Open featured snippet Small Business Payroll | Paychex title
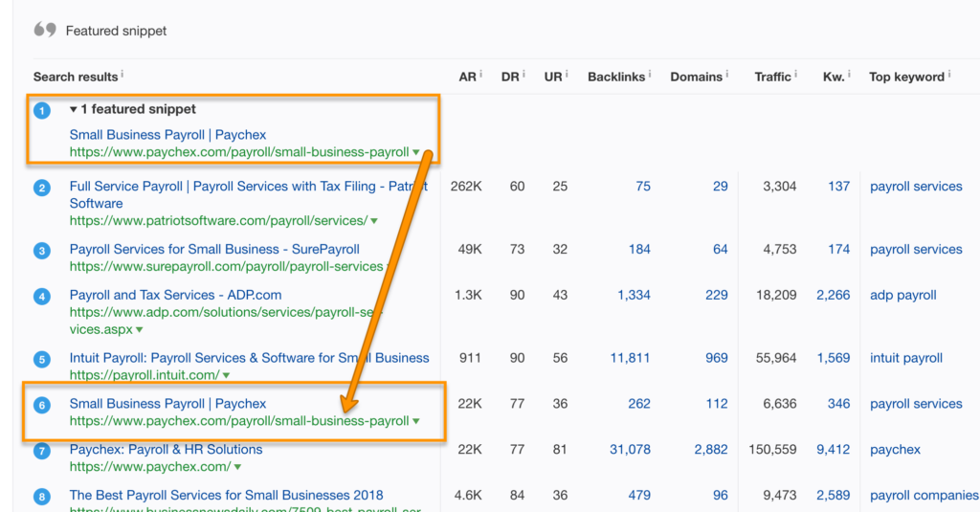This screenshot has height=512, width=980. tap(167, 135)
